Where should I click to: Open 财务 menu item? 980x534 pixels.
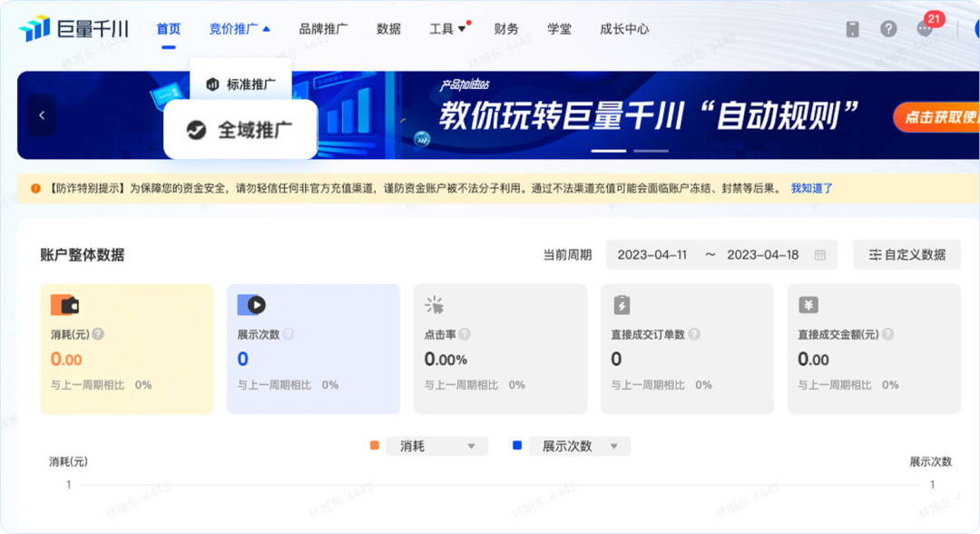[x=506, y=29]
